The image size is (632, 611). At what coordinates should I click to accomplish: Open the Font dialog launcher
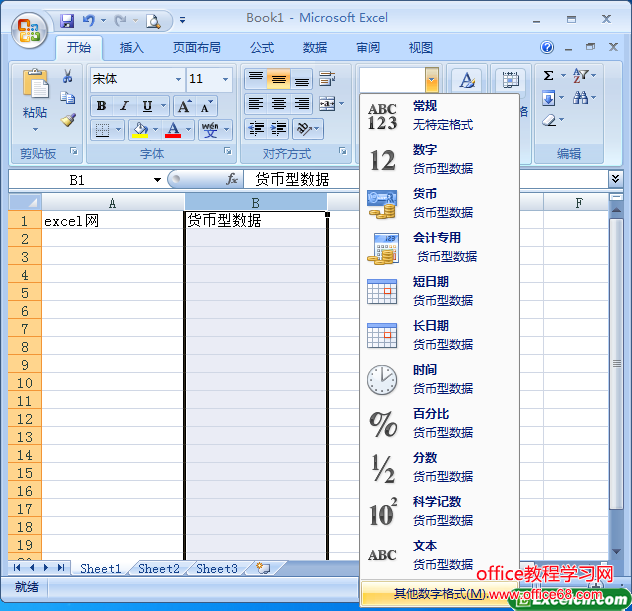(x=228, y=152)
